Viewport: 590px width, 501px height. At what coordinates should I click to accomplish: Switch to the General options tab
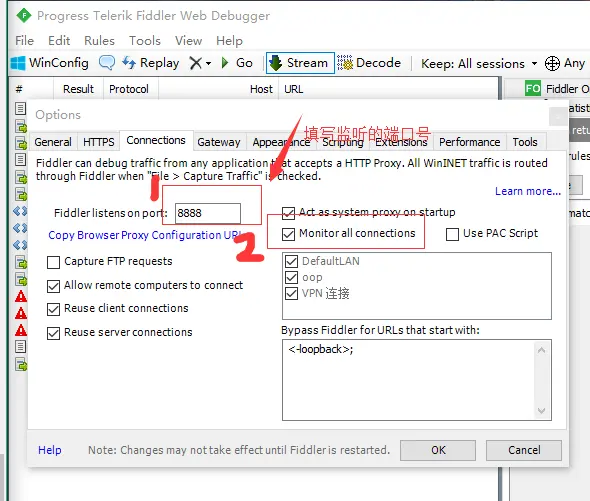coord(53,142)
